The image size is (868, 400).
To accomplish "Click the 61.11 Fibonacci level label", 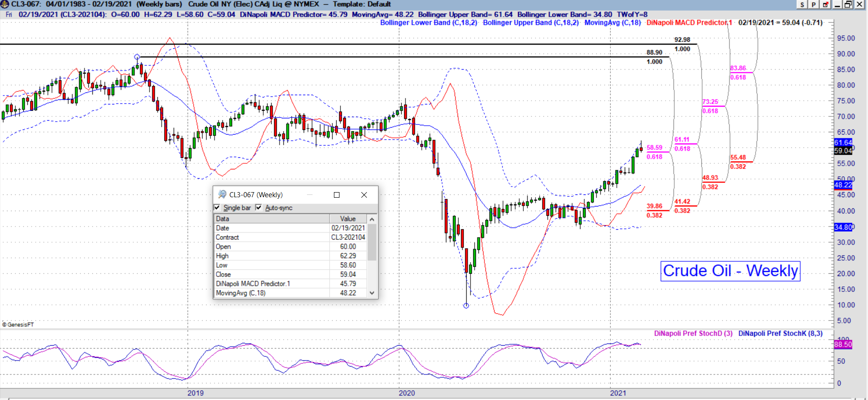I will click(682, 140).
